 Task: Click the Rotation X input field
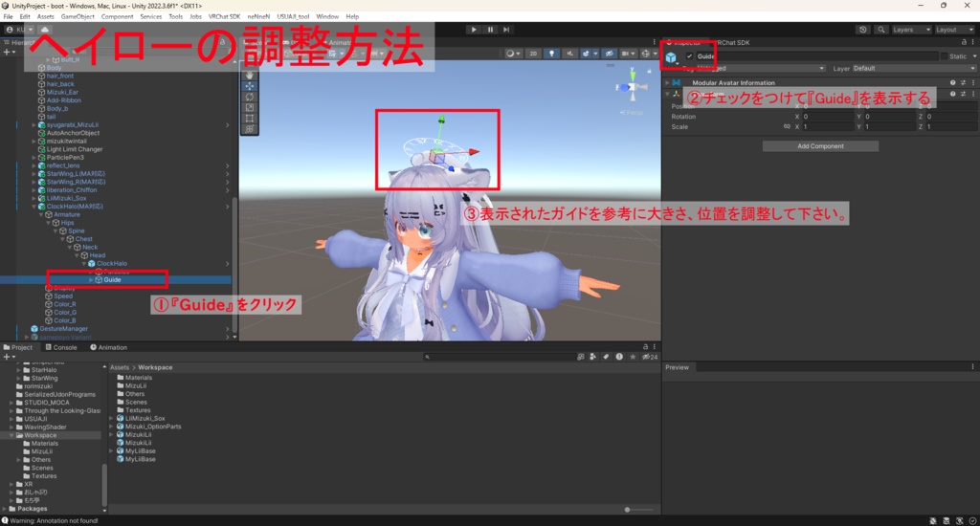click(828, 116)
